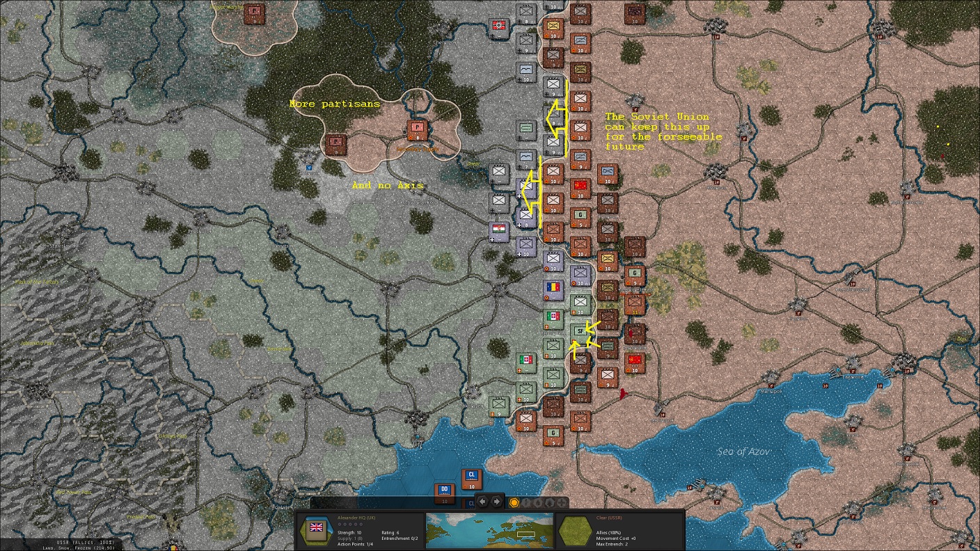980x551 pixels.
Task: Select the DD destroyer naval unit
Action: (x=445, y=494)
